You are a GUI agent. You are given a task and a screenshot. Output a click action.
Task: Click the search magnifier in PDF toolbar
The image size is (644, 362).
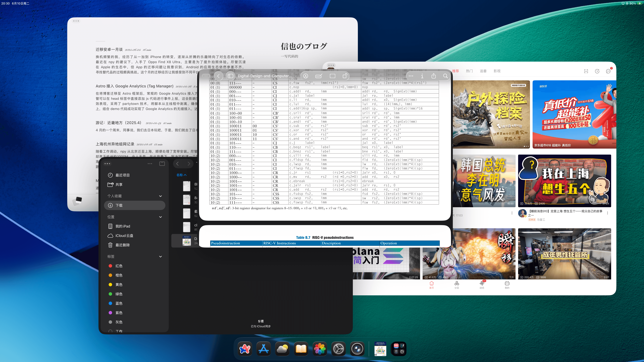(x=445, y=76)
